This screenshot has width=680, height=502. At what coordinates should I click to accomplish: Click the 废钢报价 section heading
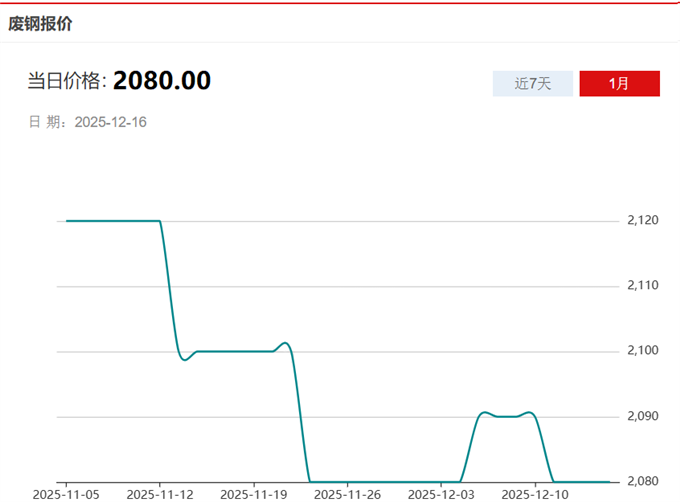pos(41,22)
